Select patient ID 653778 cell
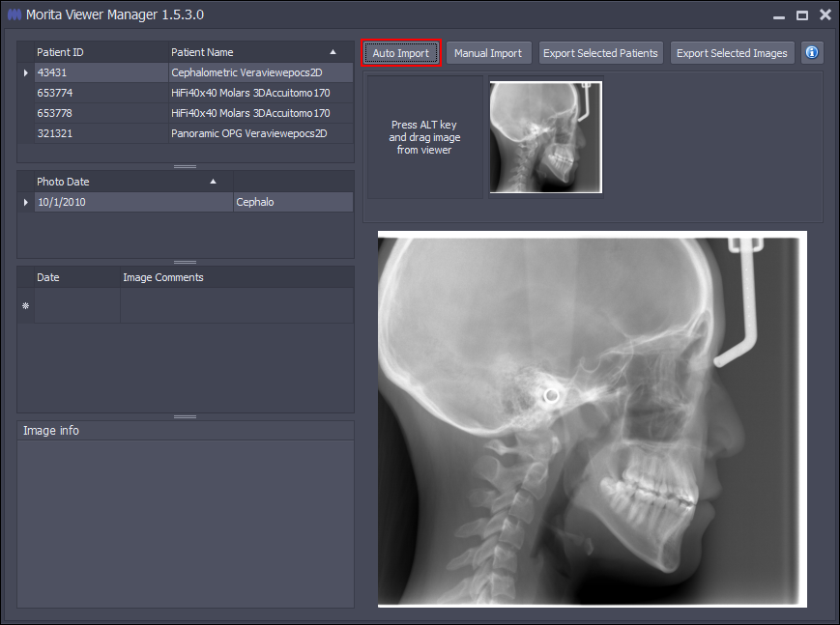This screenshot has width=840, height=625. (101, 113)
